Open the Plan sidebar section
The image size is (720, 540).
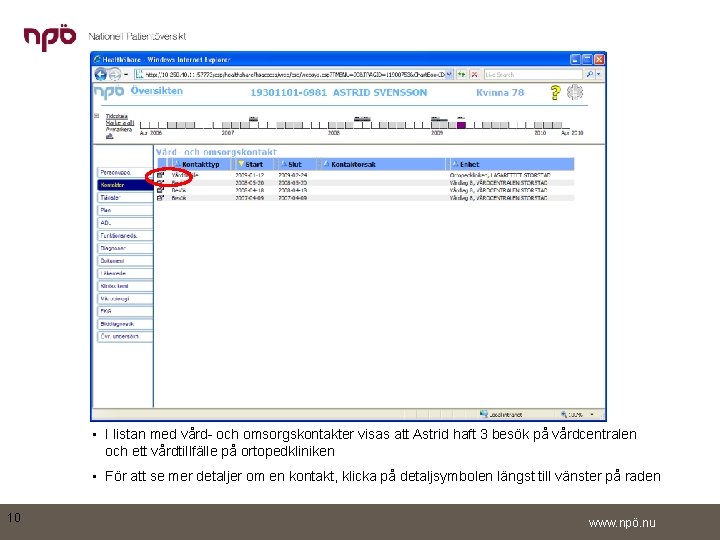[124, 210]
